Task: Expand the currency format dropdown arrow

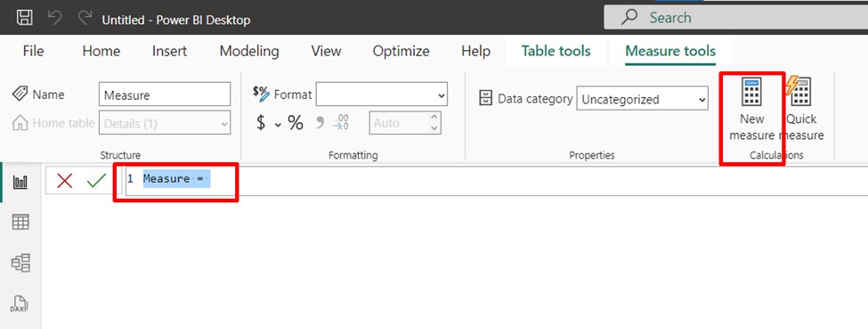Action: [x=278, y=124]
